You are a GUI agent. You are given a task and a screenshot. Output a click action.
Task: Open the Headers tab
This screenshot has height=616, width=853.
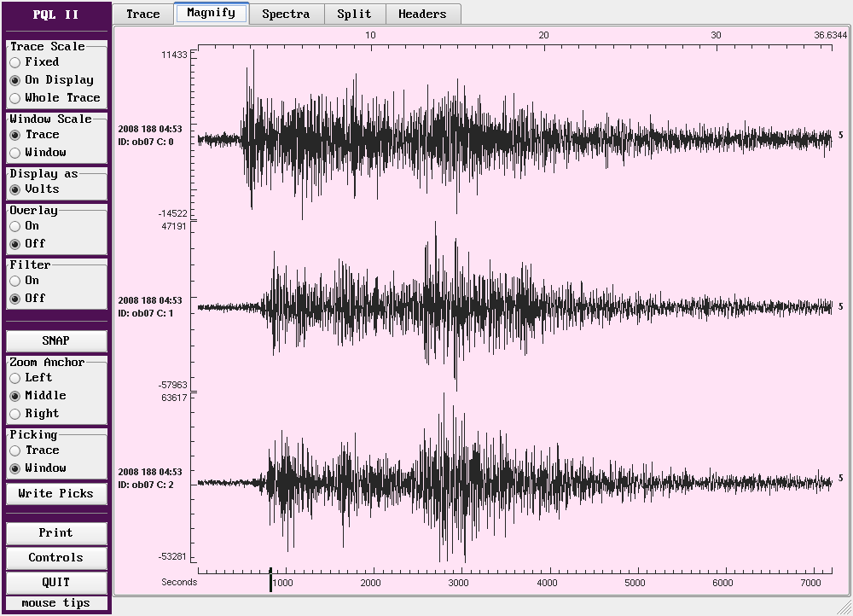click(x=422, y=14)
